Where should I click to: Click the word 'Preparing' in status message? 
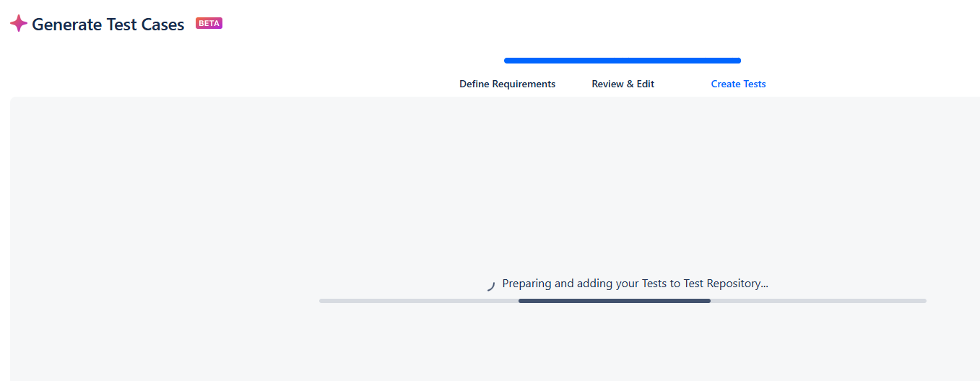click(x=527, y=284)
